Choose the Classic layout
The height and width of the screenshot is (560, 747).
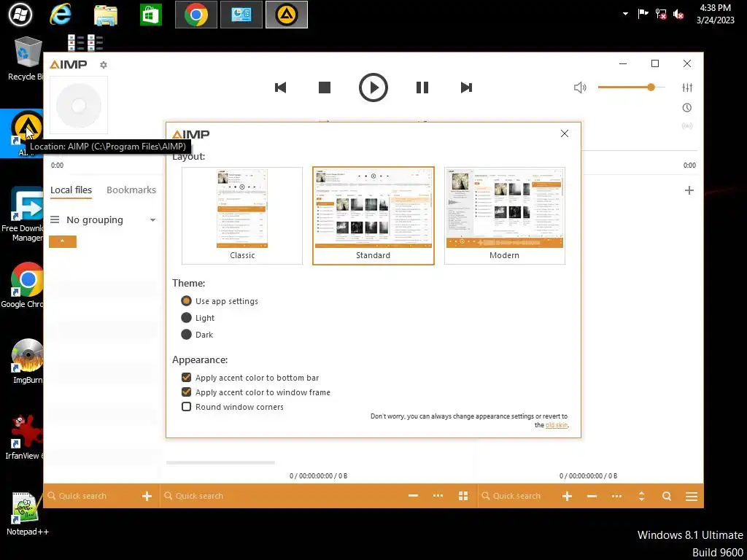pos(242,216)
